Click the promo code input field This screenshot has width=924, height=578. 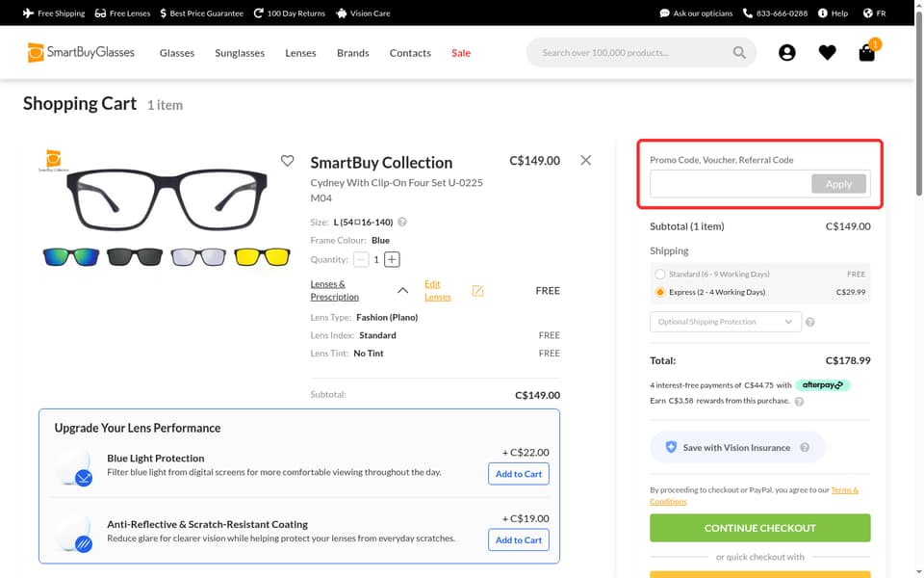point(731,184)
